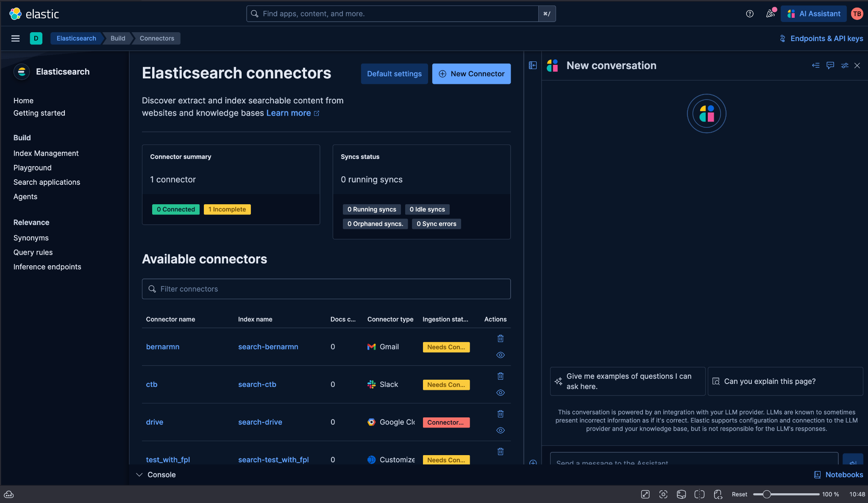Delete the bernarmn connector with trash icon
The image size is (868, 503).
pos(501,339)
